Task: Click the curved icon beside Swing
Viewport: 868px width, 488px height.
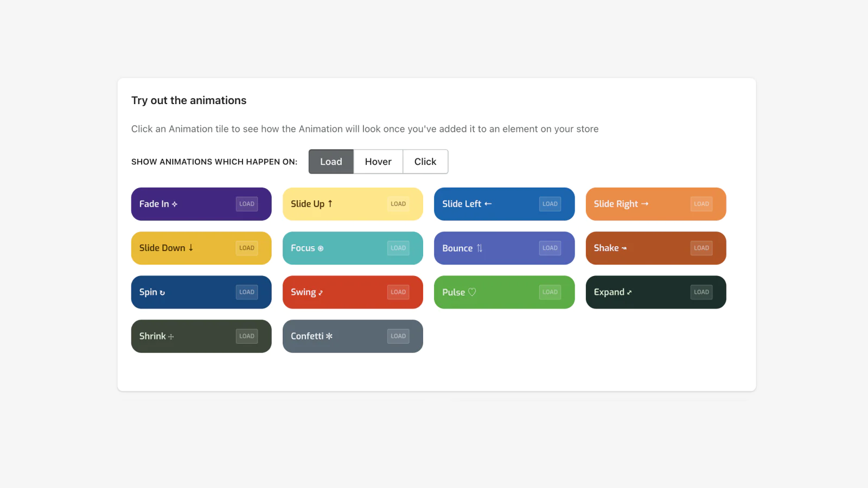Action: 321,293
